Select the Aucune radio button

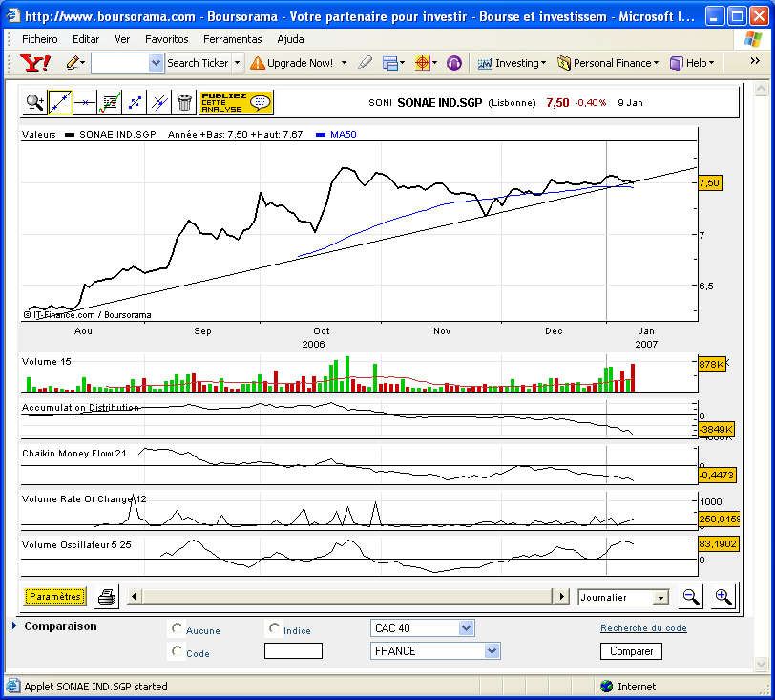point(177,628)
